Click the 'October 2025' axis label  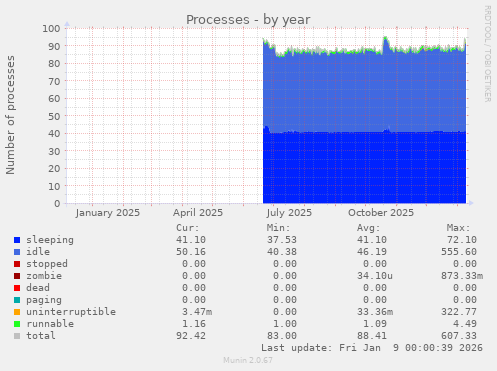coord(381,213)
